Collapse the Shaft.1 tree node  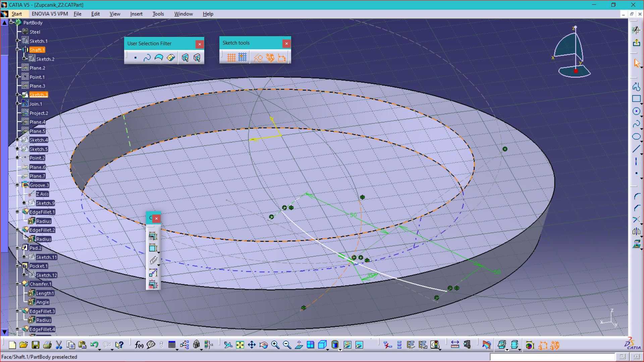click(x=17, y=50)
